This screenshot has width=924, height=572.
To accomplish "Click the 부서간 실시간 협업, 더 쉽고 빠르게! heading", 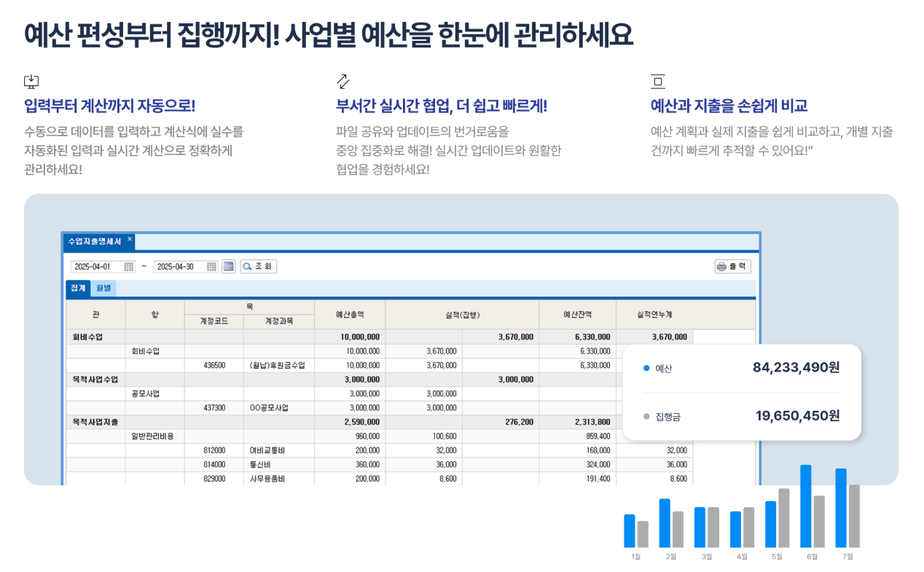I will coord(442,106).
